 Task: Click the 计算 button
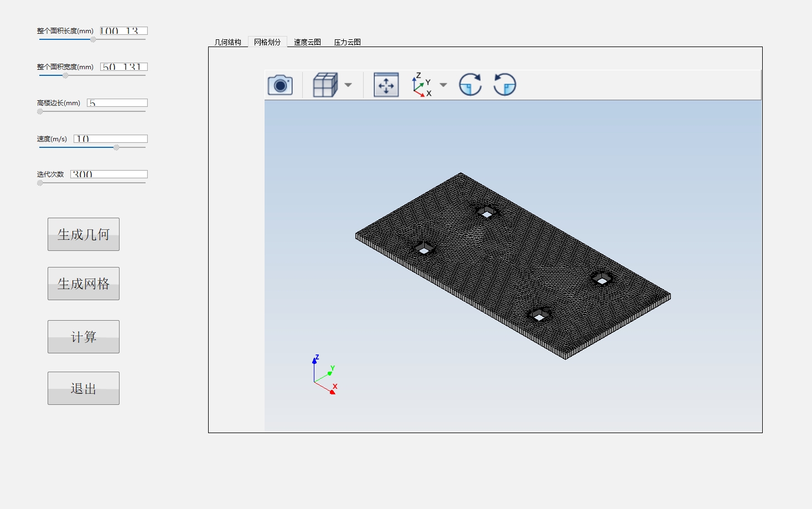84,337
